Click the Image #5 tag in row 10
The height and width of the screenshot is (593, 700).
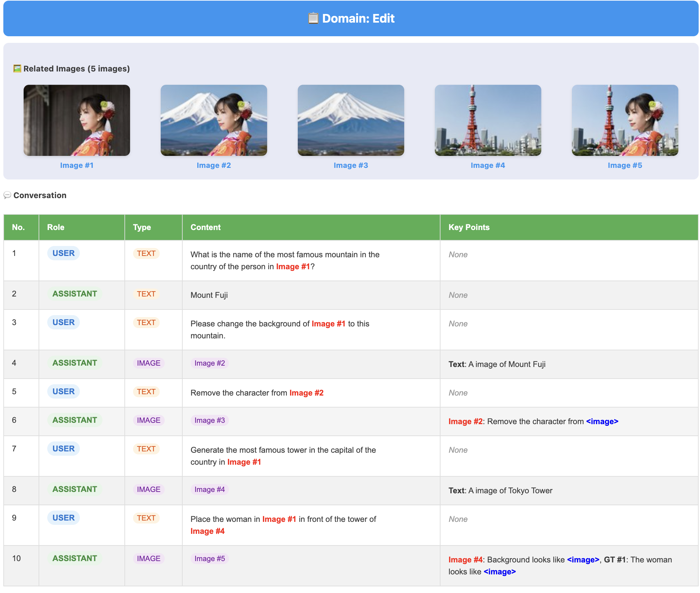pos(209,558)
